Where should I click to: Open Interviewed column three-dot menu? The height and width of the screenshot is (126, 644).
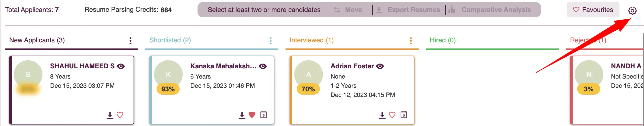[411, 41]
